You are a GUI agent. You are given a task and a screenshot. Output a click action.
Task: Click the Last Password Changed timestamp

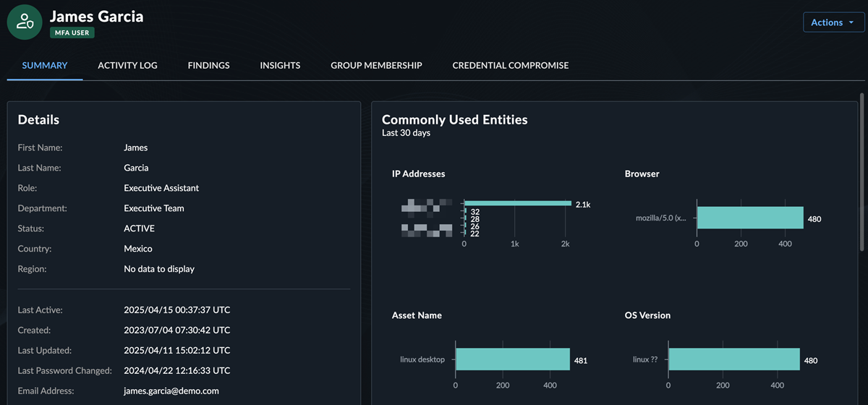click(176, 370)
